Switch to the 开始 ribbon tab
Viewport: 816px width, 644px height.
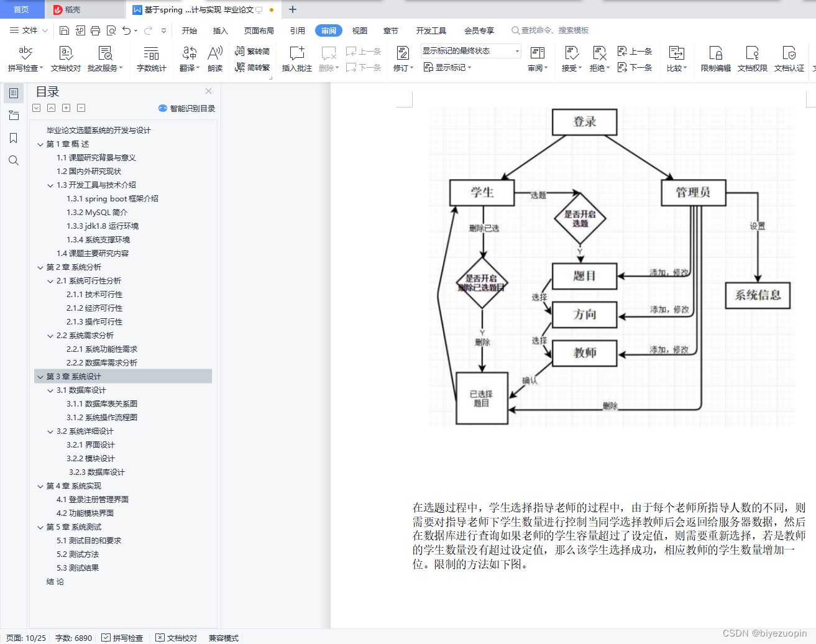[190, 30]
